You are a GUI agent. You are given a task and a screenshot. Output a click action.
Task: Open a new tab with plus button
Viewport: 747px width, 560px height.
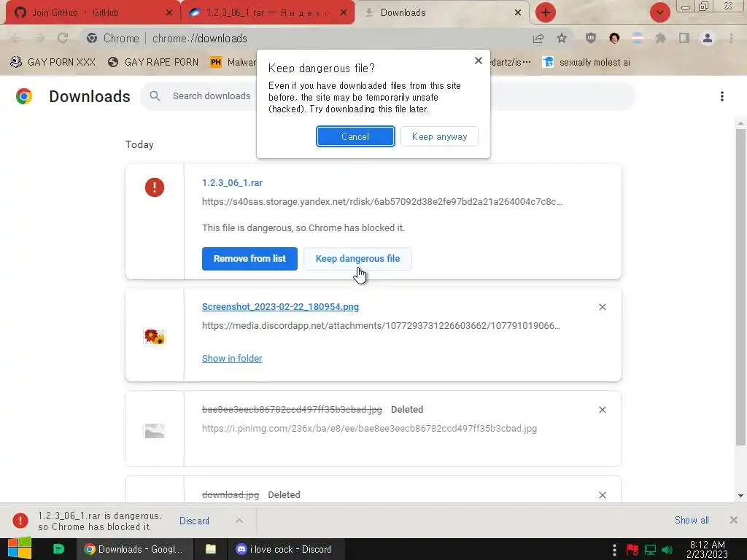tap(546, 12)
